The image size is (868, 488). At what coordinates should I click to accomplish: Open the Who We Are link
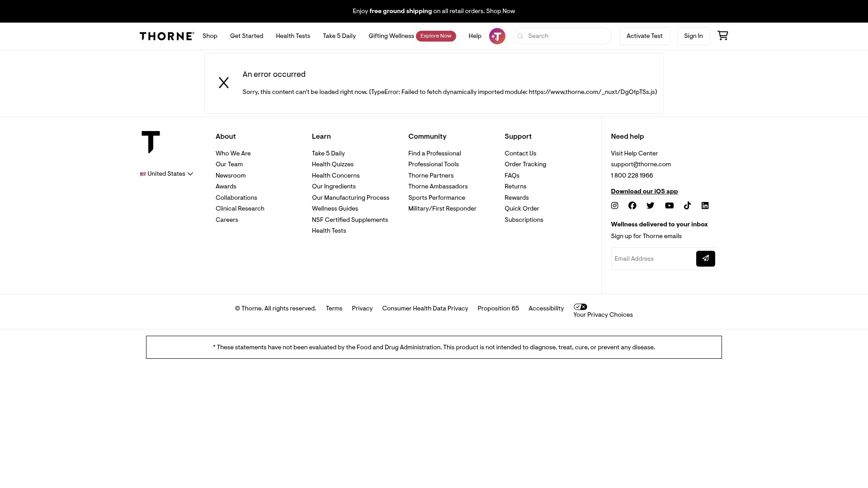pyautogui.click(x=233, y=154)
